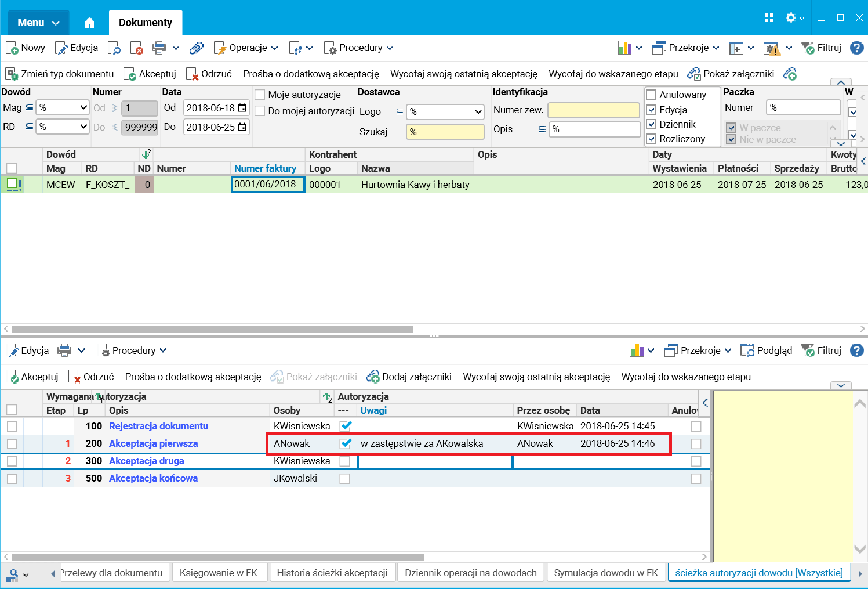This screenshot has height=589, width=868.
Task: Click Edycja in the lower toolbar
Action: click(x=27, y=351)
